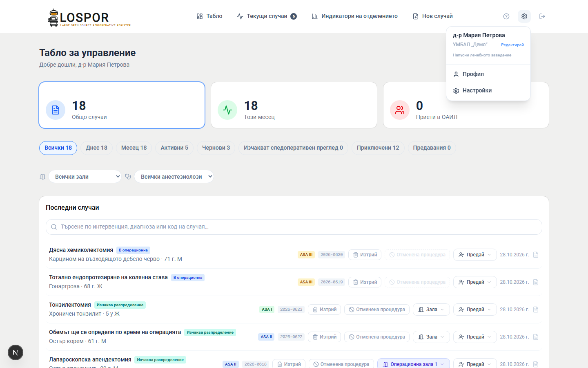
Task: Select the Всички 18 filter tab
Action: click(x=58, y=148)
